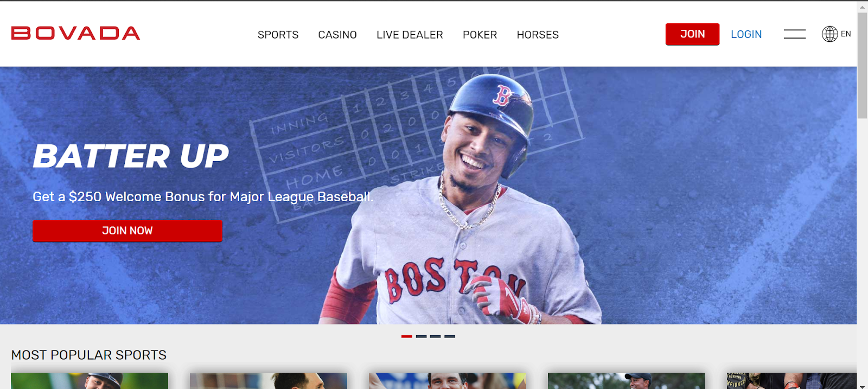
Task: Select the first red carousel indicator
Action: (x=407, y=336)
